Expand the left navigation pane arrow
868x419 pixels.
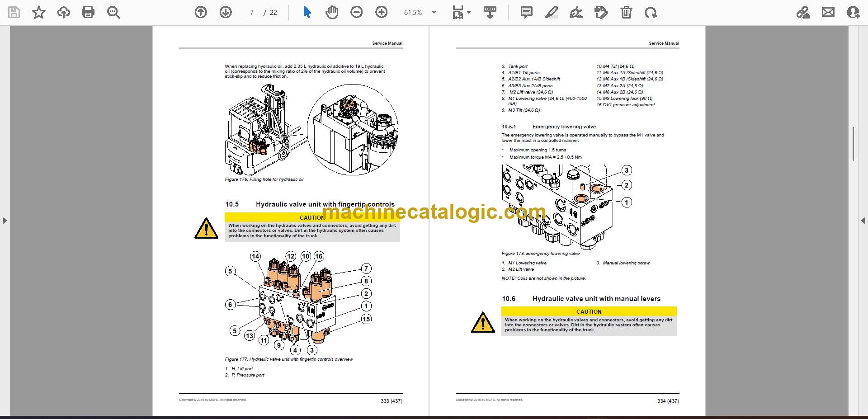pos(5,221)
